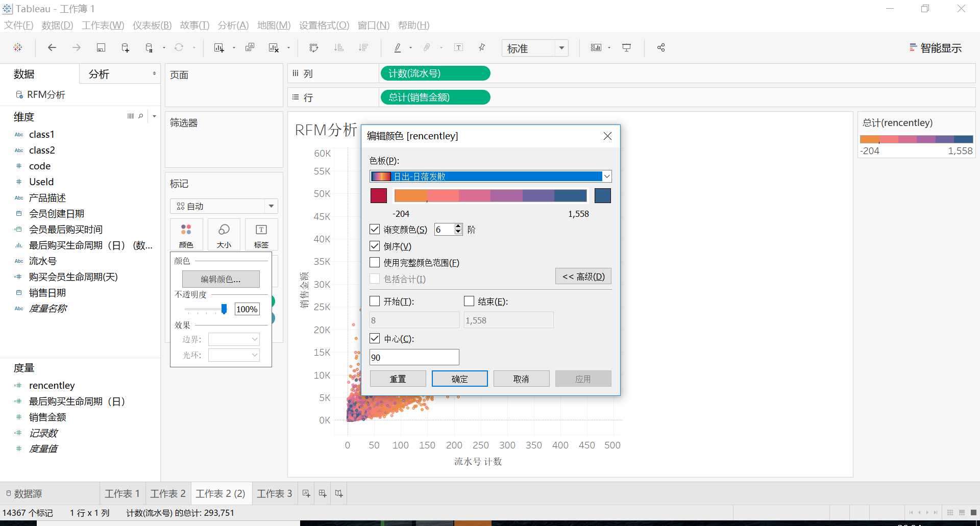The width and height of the screenshot is (980, 526).
Task: Open the 分析 tab options arrow
Action: click(154, 74)
